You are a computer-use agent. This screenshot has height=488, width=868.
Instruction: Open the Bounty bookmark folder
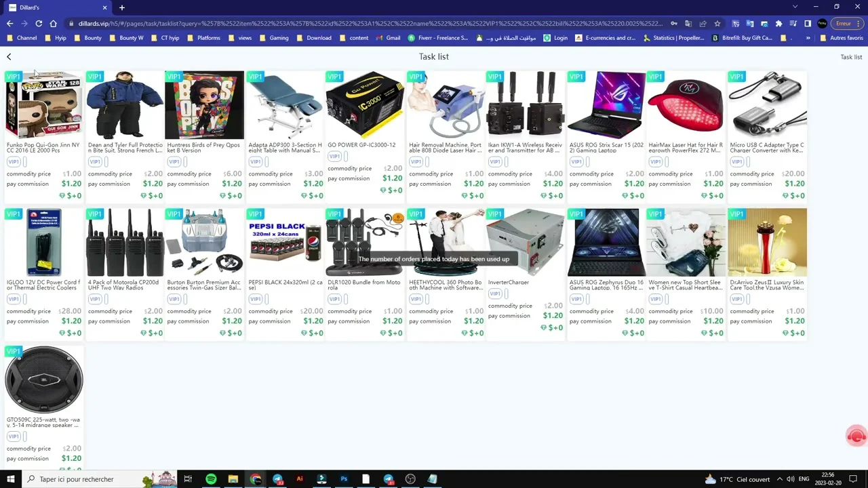(x=87, y=38)
